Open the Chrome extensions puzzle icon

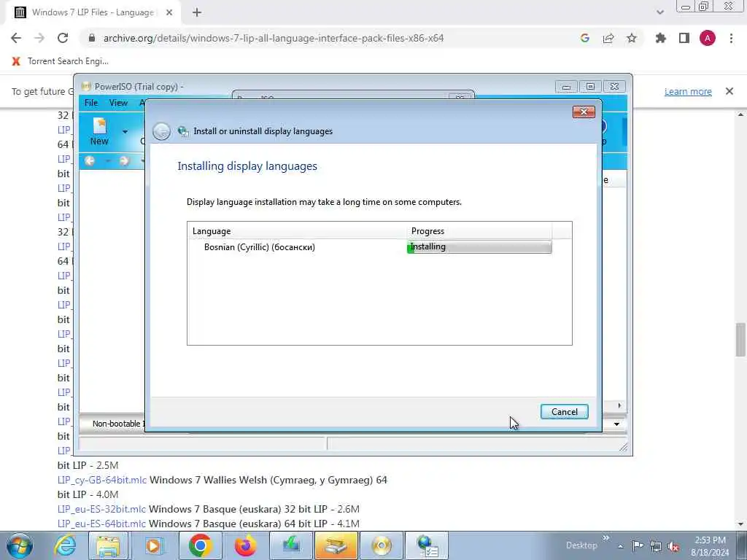(x=660, y=38)
